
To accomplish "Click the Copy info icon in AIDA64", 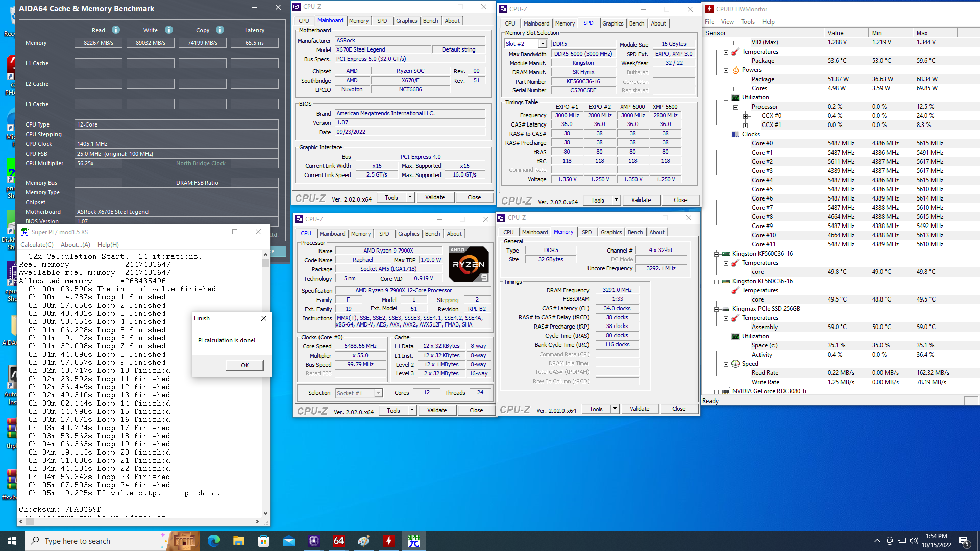I will tap(220, 30).
